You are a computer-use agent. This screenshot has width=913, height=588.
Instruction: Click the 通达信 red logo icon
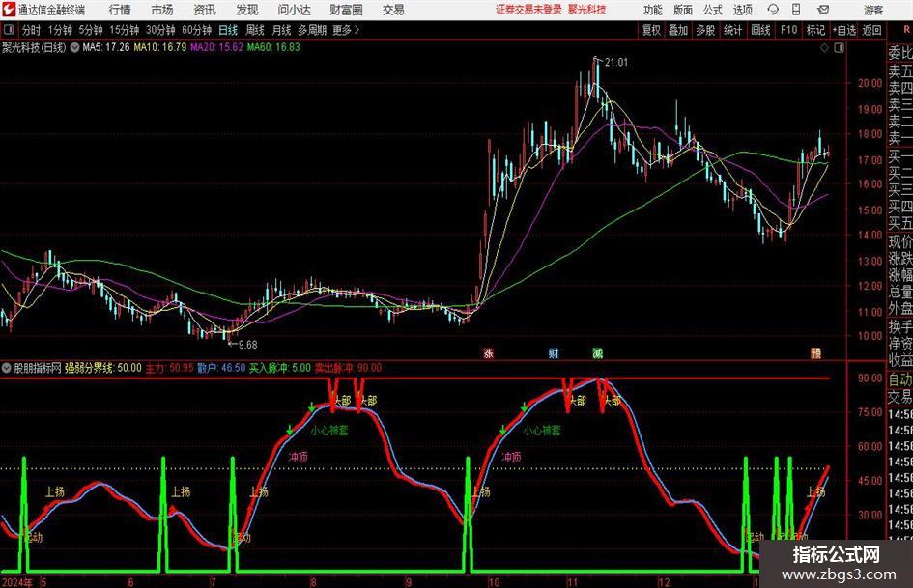point(8,10)
